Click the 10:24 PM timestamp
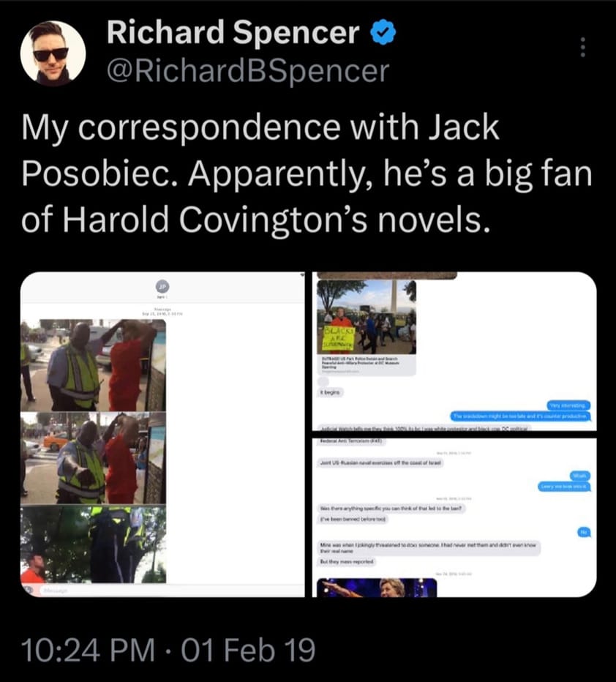 click(87, 651)
